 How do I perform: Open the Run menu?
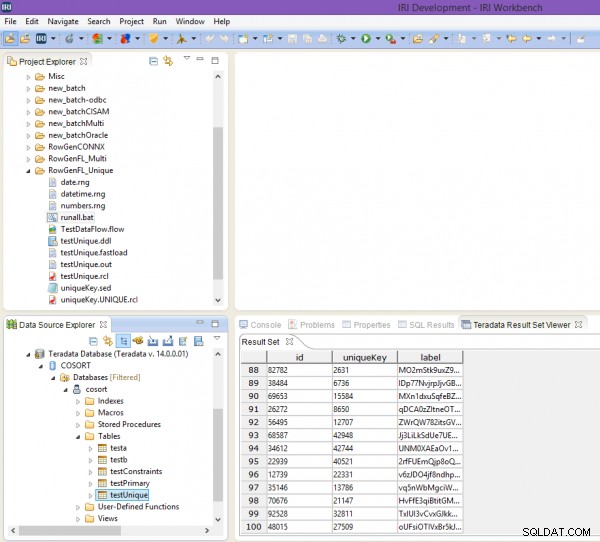160,21
